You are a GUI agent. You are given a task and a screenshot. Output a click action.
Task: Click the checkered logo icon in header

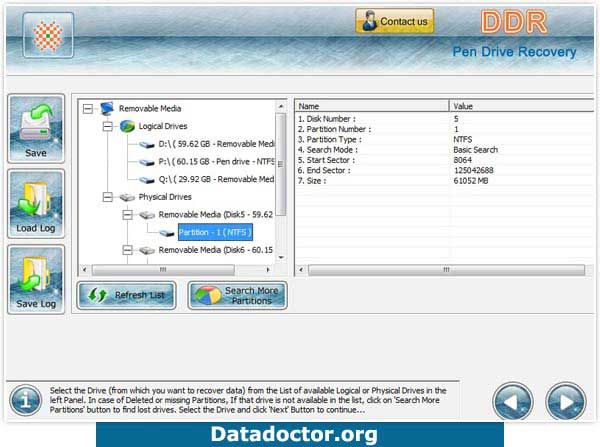click(x=48, y=35)
